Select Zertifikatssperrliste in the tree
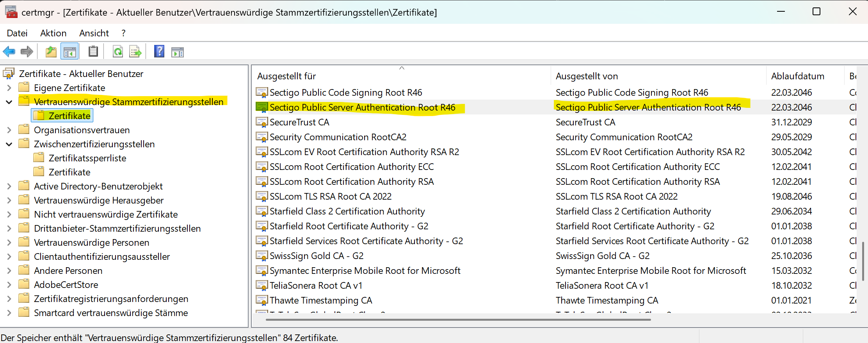This screenshot has width=868, height=343. [x=87, y=158]
